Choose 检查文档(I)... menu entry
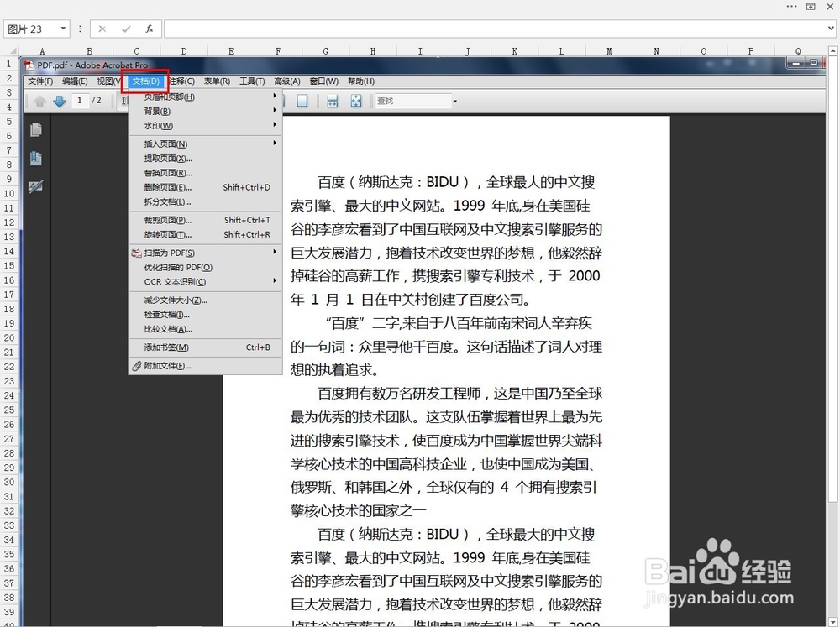Screen dimensions: 840x627 206,315
